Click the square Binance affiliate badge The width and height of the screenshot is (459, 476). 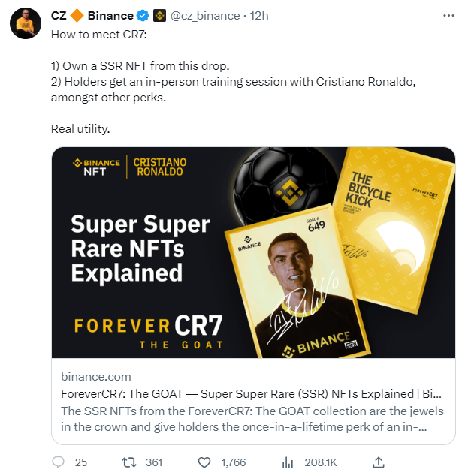click(159, 15)
